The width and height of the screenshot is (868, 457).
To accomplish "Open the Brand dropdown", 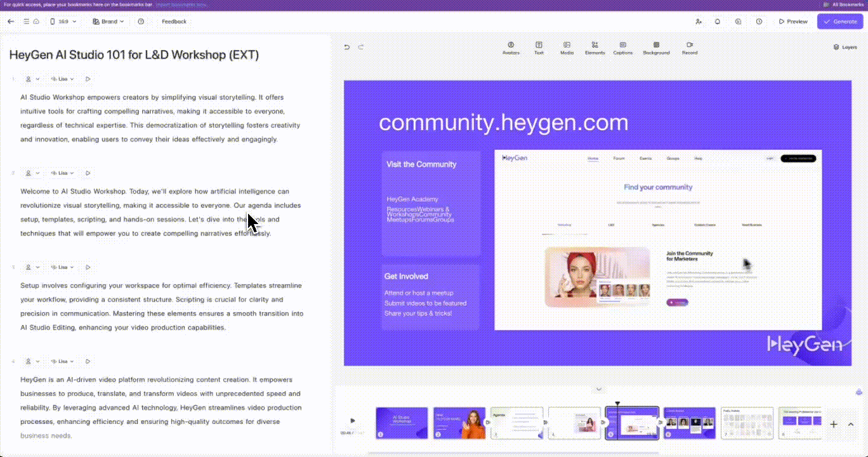I will pyautogui.click(x=108, y=22).
